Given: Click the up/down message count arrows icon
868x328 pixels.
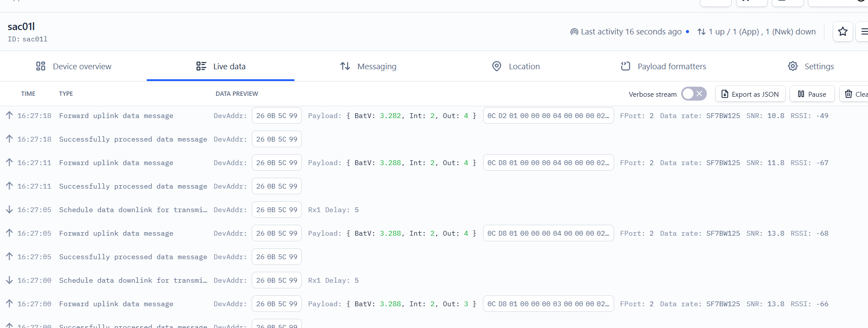Looking at the screenshot, I should pos(701,32).
